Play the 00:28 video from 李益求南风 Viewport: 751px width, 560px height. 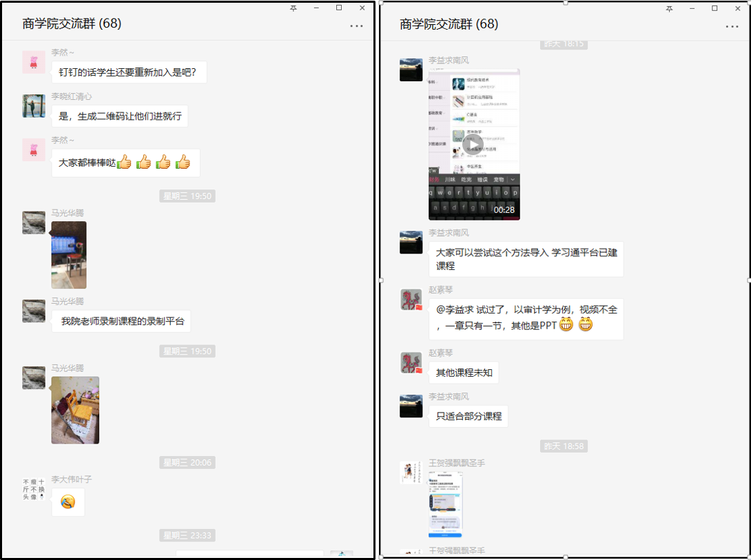point(473,145)
